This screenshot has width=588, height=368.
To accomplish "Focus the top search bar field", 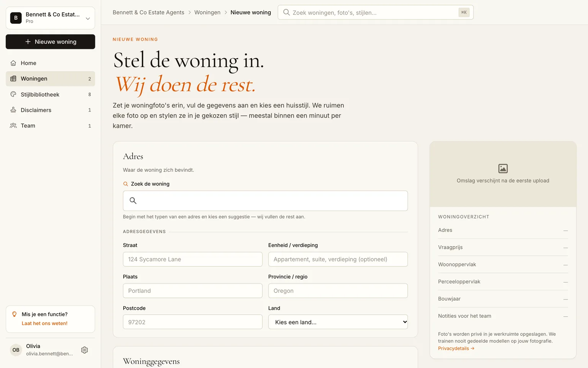I will [376, 12].
